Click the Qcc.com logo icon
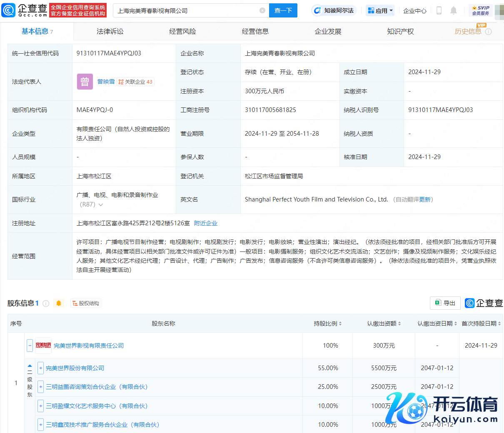The height and width of the screenshot is (433, 504). point(8,10)
